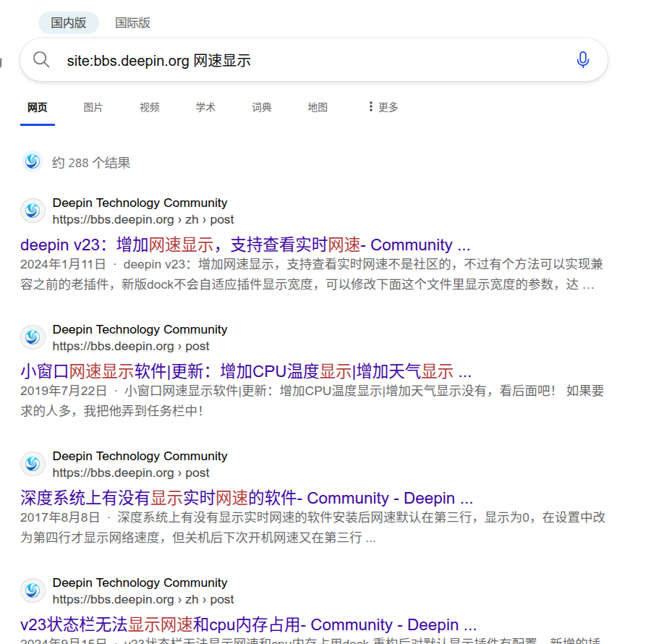Click the 约 288 个结果 count text
This screenshot has width=651, height=644.
coord(91,163)
